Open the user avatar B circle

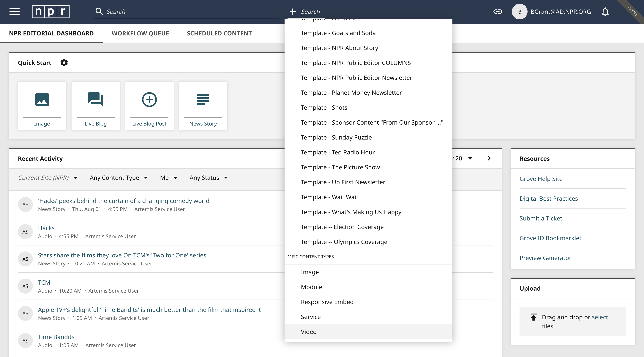pos(520,12)
